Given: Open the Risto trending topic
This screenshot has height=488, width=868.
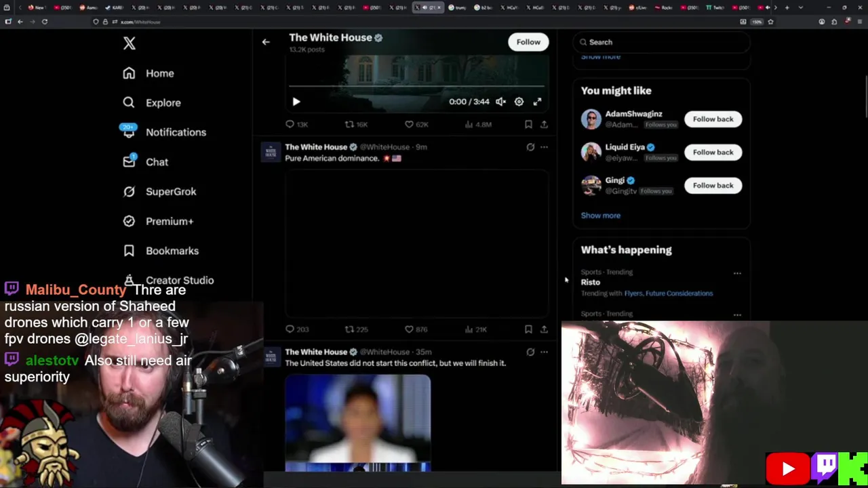Looking at the screenshot, I should click(x=590, y=283).
